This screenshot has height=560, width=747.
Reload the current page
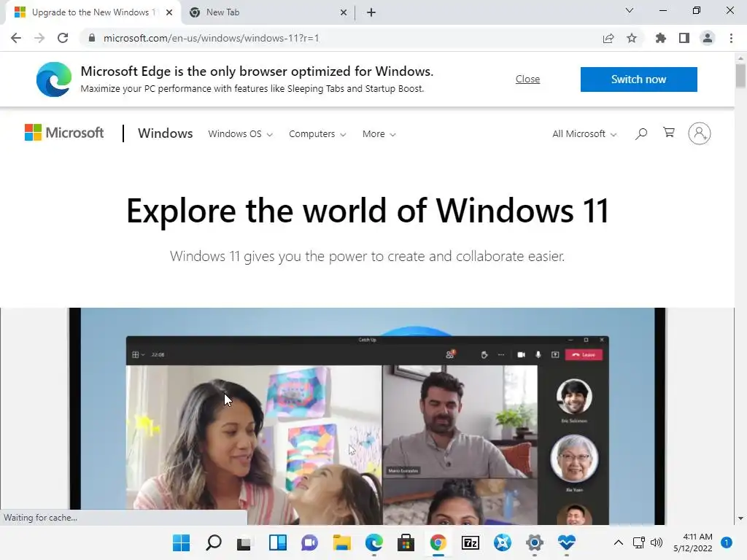tap(63, 38)
